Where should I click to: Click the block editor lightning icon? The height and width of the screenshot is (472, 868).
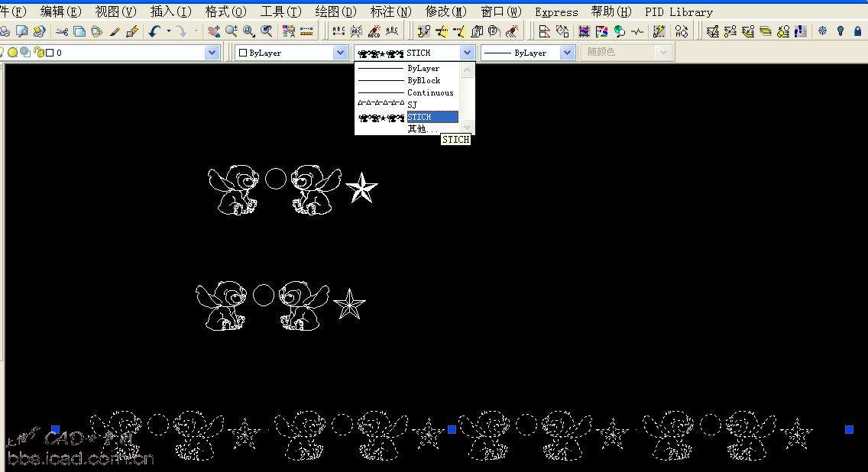click(131, 31)
